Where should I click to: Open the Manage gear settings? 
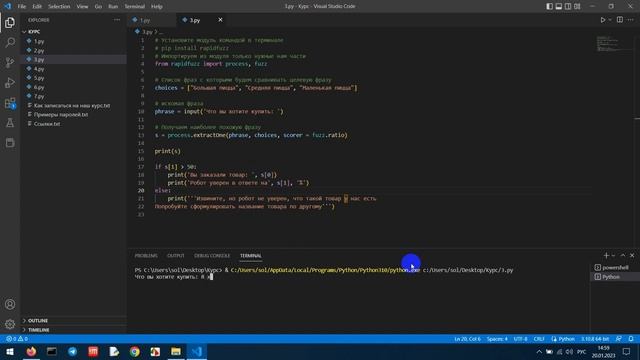tap(10, 324)
